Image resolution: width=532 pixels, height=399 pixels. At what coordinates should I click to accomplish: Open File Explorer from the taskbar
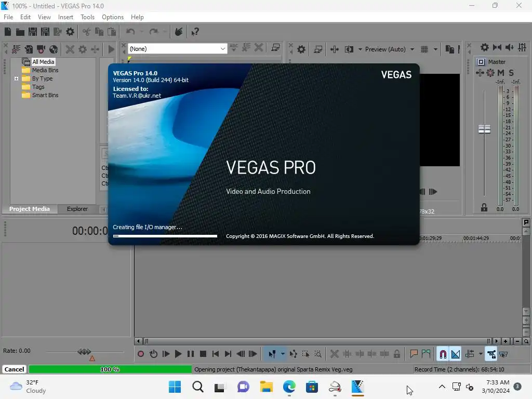267,387
